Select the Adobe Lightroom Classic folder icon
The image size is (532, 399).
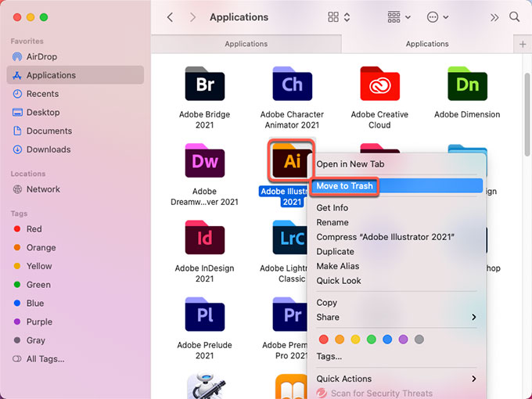tap(290, 238)
